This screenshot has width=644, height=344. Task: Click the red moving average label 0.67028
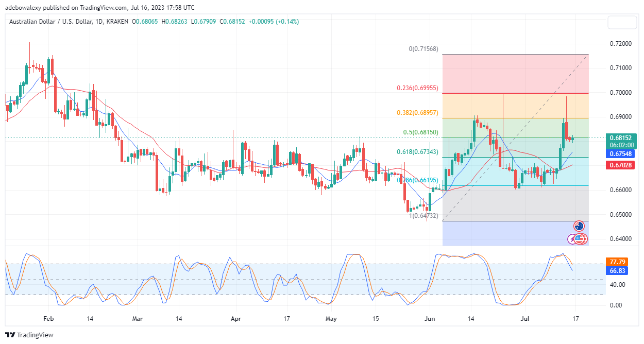pos(621,165)
